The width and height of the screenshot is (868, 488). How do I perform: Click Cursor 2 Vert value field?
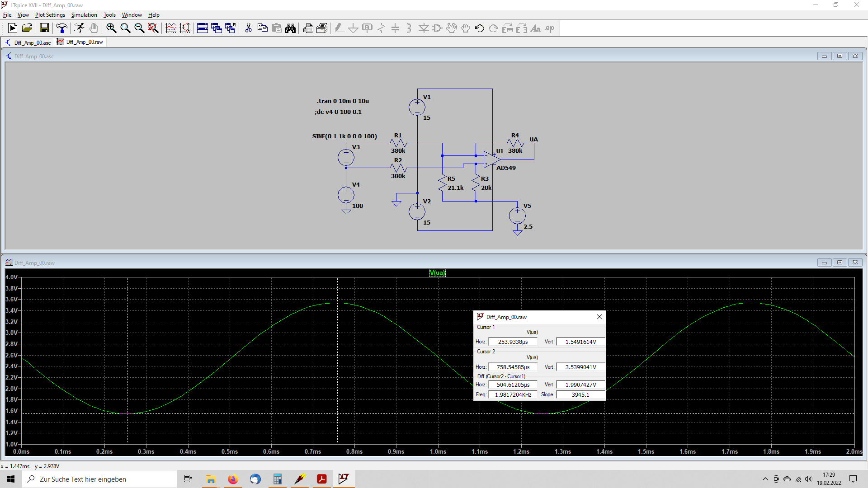point(580,367)
